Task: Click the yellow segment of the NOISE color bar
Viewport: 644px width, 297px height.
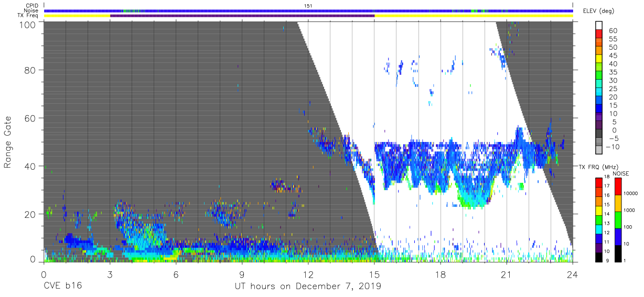Action: coord(617,203)
